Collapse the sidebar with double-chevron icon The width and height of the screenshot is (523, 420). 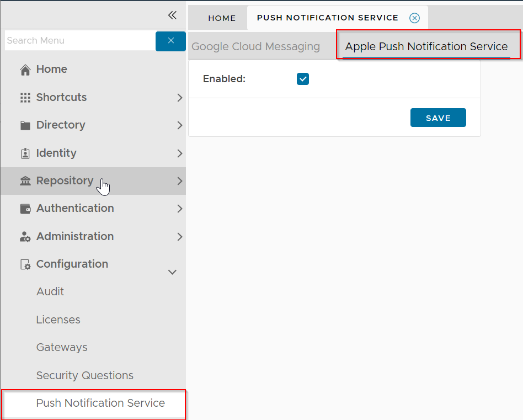tap(172, 15)
